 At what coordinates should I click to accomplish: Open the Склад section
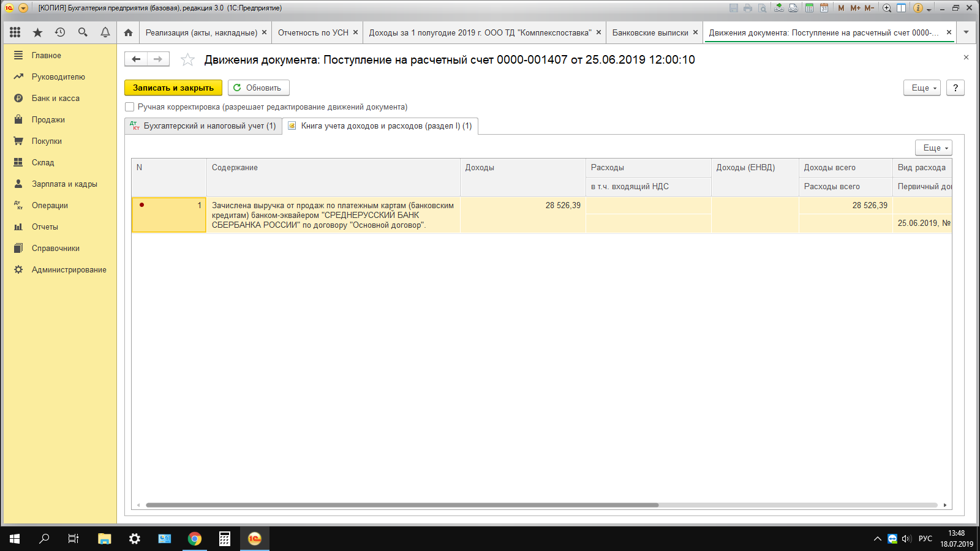coord(43,162)
